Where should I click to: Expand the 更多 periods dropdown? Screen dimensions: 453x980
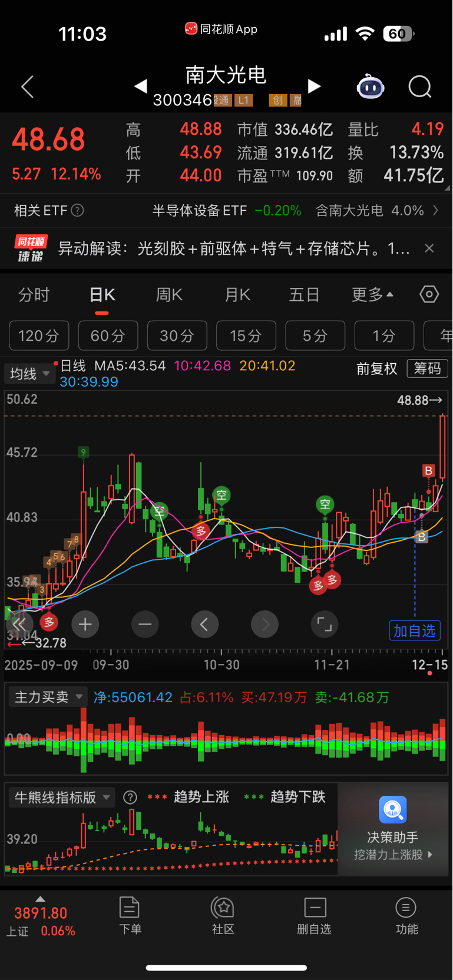pos(372,294)
